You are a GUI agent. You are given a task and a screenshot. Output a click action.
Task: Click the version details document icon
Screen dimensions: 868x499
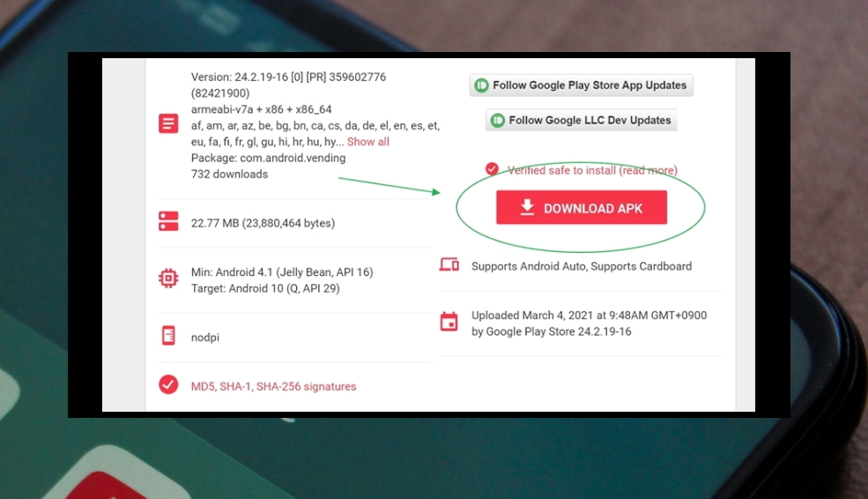pos(168,123)
